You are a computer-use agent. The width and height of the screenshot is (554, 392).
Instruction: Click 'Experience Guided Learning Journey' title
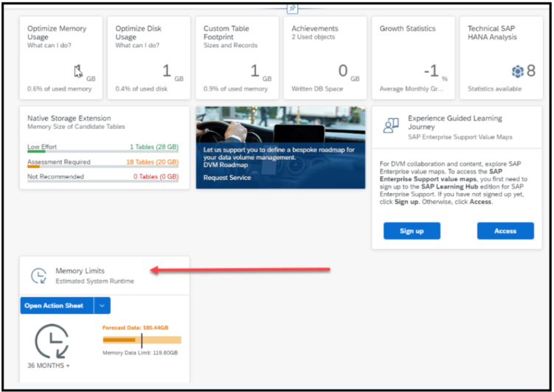(x=454, y=122)
